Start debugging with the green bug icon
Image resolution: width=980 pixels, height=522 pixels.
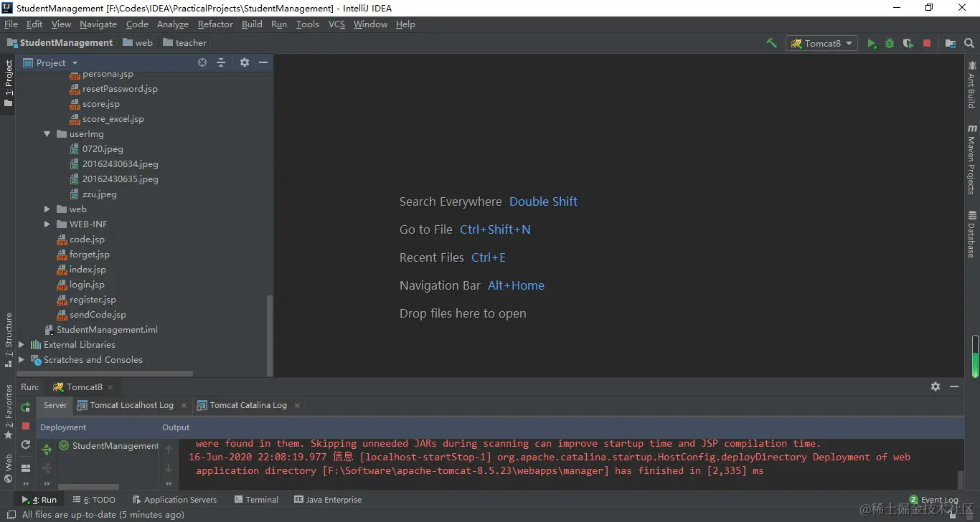pos(890,43)
